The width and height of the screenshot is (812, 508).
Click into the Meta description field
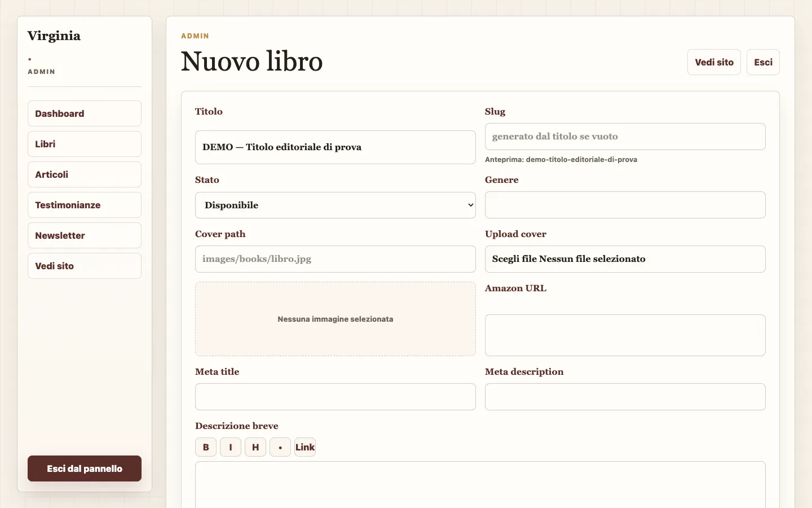(x=625, y=397)
